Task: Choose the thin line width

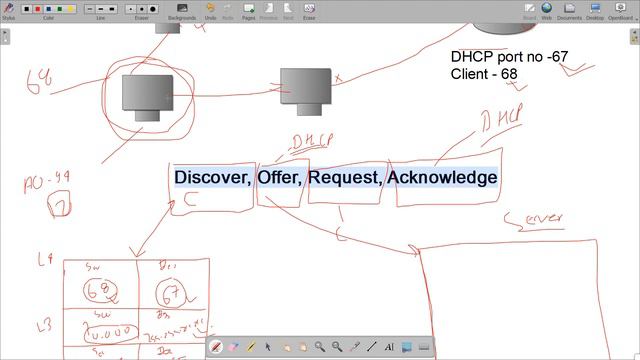Action: click(90, 9)
